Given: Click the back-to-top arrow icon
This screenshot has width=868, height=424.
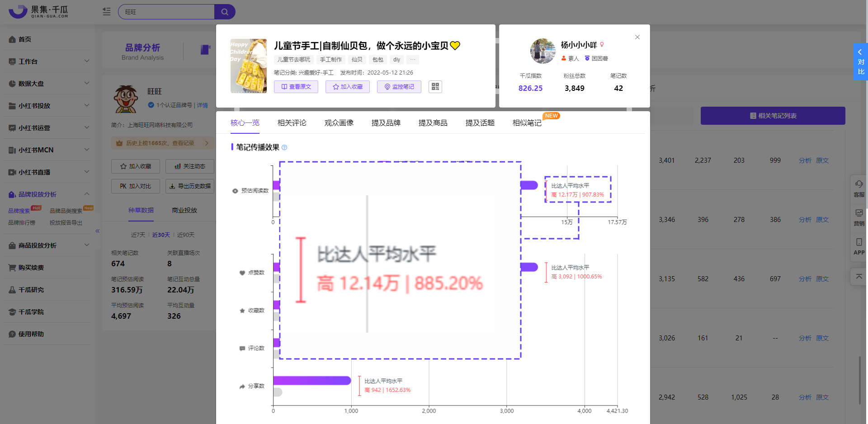Looking at the screenshot, I should (x=858, y=276).
